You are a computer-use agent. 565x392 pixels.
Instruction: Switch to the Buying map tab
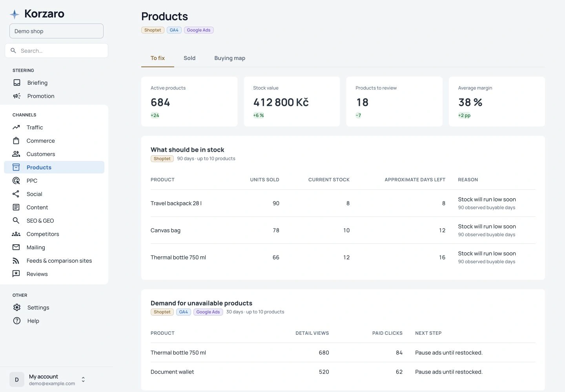pos(230,58)
